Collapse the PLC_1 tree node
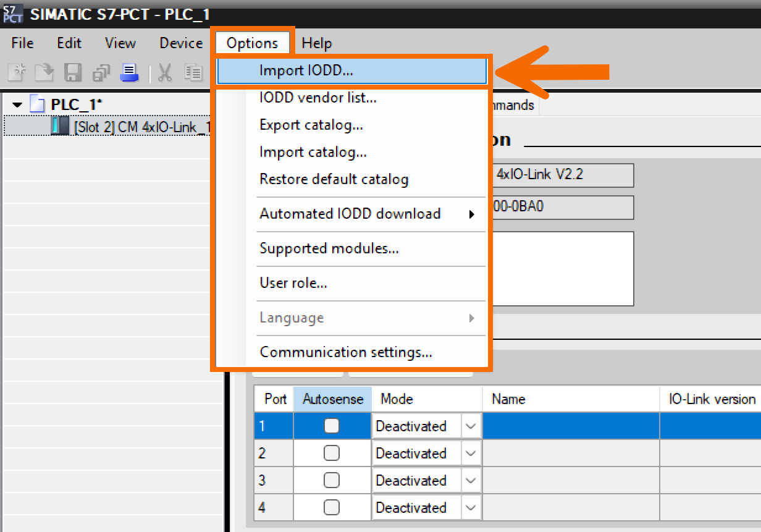Screen dimensions: 761x532 tap(17, 104)
